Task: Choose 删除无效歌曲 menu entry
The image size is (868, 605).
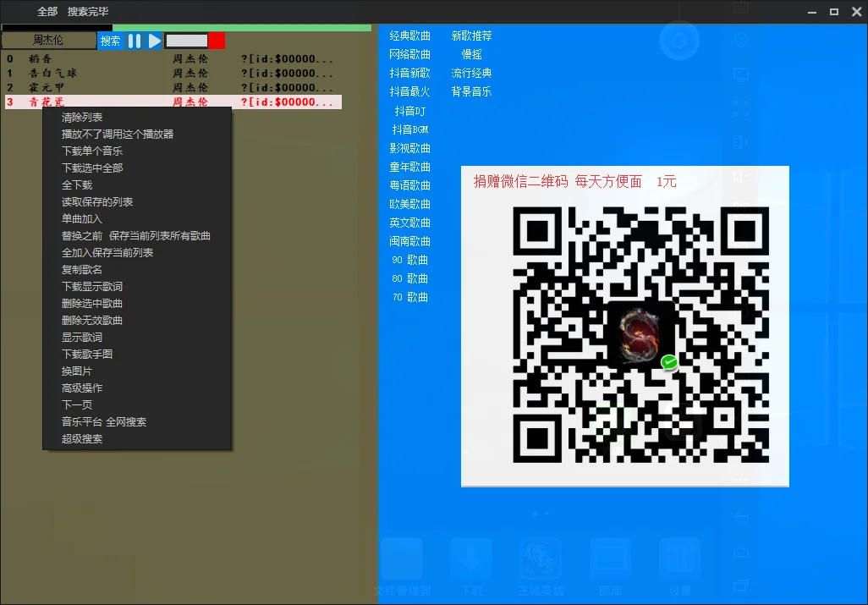Action: point(92,321)
